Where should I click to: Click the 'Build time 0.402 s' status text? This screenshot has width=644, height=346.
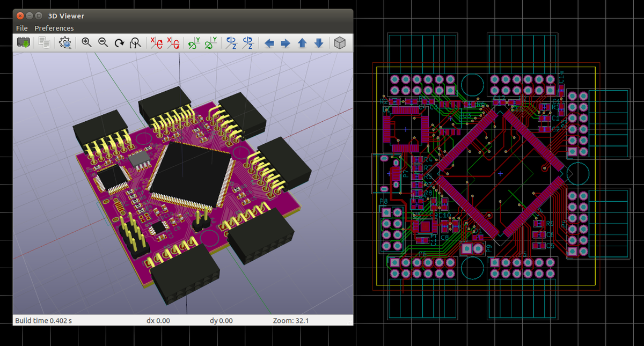point(43,321)
